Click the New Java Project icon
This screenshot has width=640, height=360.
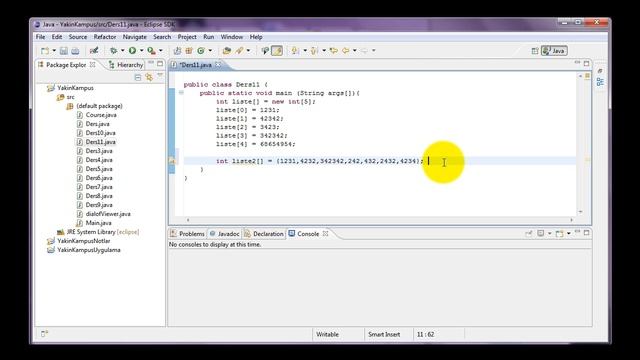pyautogui.click(x=177, y=51)
